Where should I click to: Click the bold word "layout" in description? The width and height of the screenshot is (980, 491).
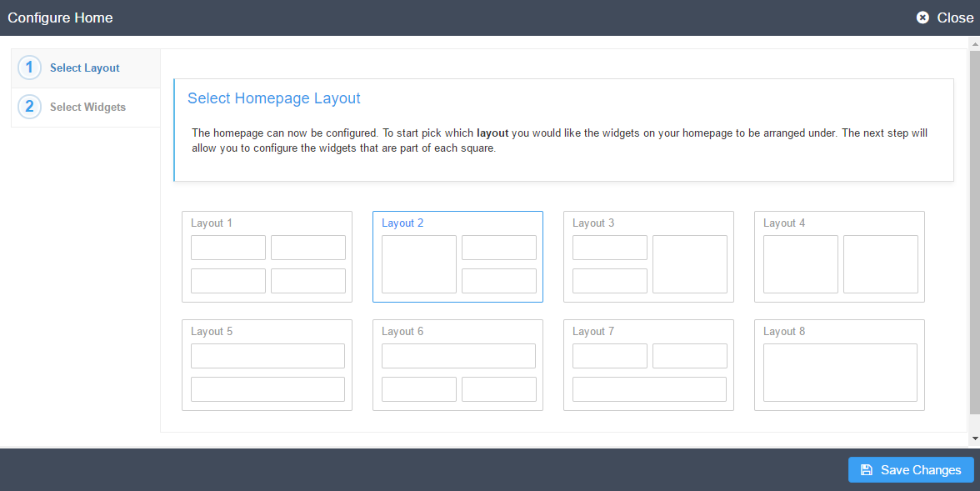click(492, 133)
